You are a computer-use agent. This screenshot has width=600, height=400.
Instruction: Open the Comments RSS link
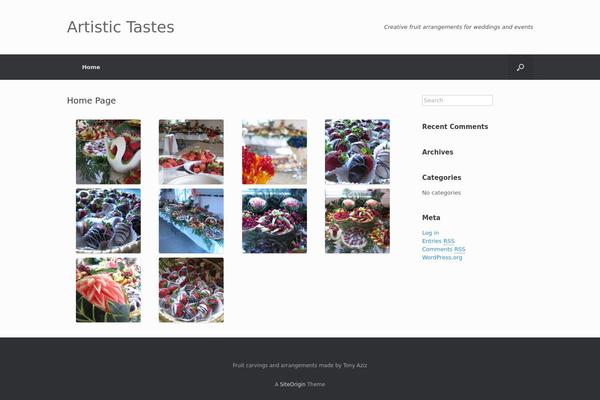pos(443,249)
